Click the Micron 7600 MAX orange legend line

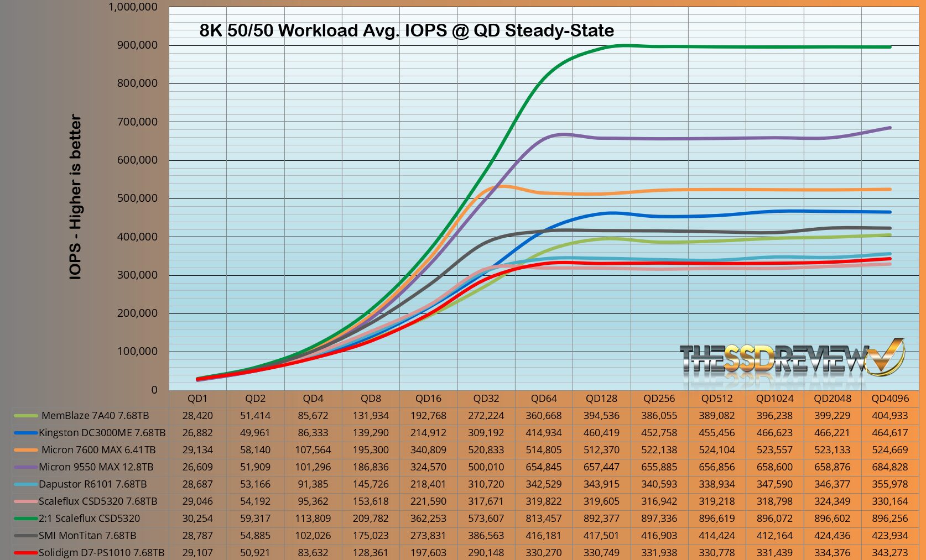point(25,450)
